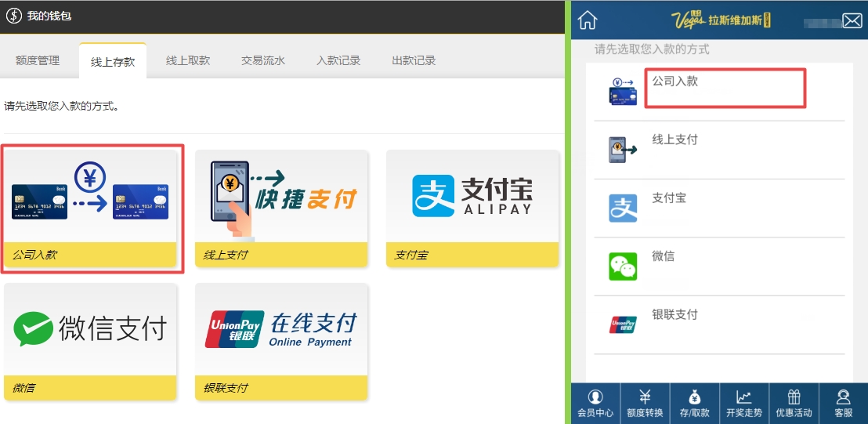
Task: Open the 交易流水 tab
Action: (x=263, y=60)
